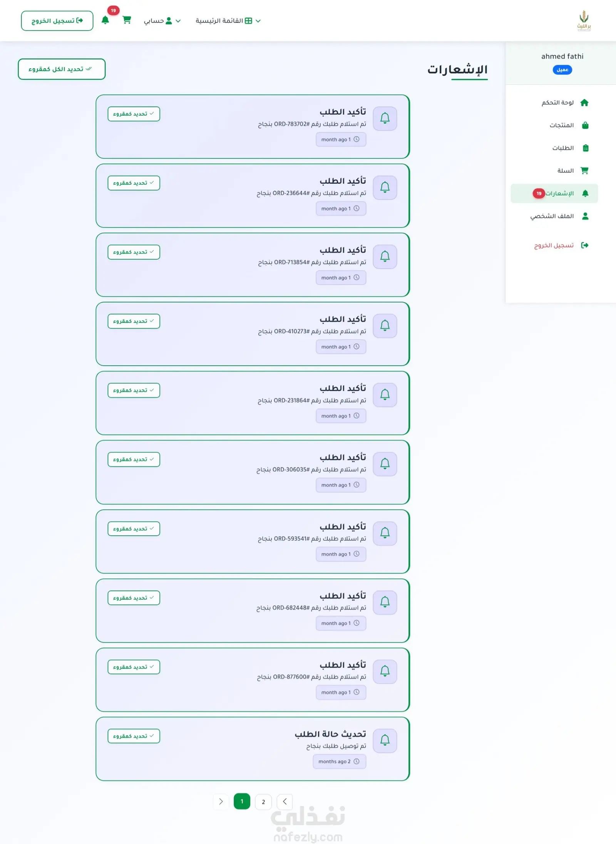
Task: Click the تحديد الكل كمقروء button
Action: (62, 69)
